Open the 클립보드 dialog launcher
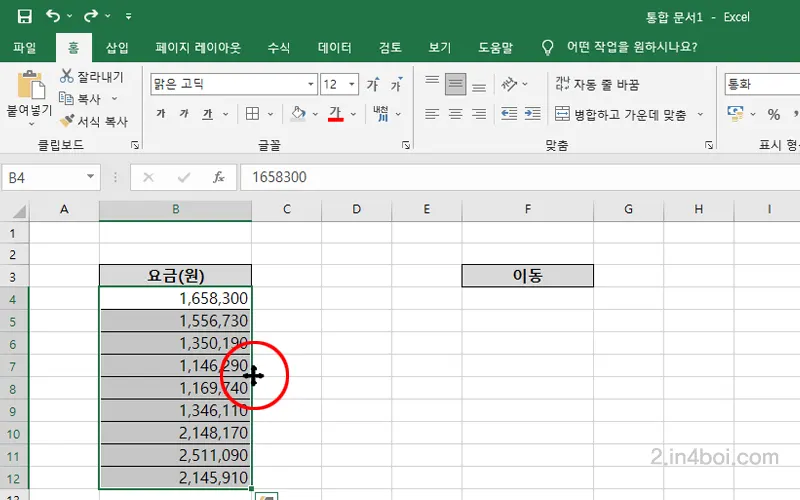 coord(135,145)
